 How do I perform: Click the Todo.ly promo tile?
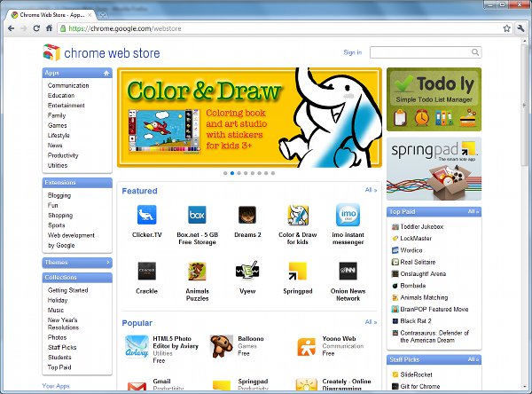434,99
